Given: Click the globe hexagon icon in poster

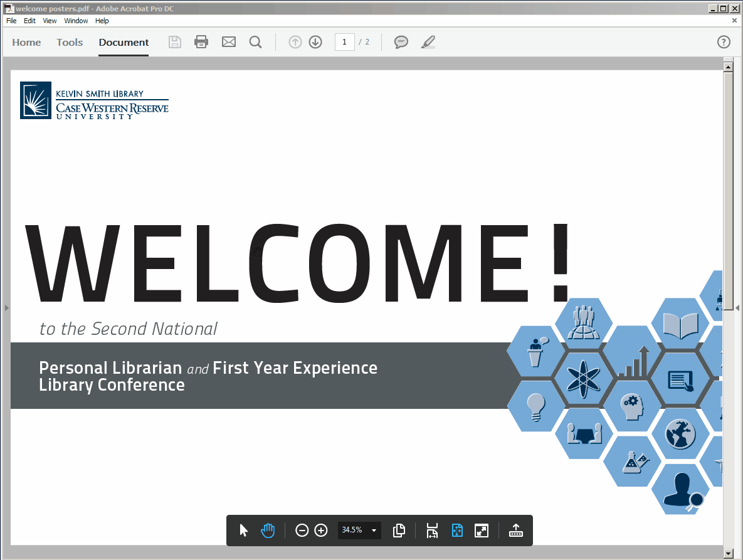Looking at the screenshot, I should pyautogui.click(x=680, y=434).
